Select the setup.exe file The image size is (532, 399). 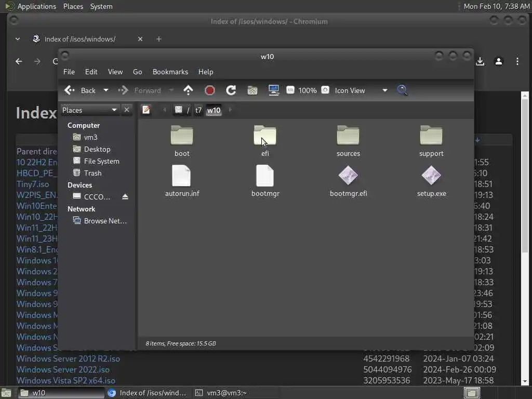pos(431,181)
